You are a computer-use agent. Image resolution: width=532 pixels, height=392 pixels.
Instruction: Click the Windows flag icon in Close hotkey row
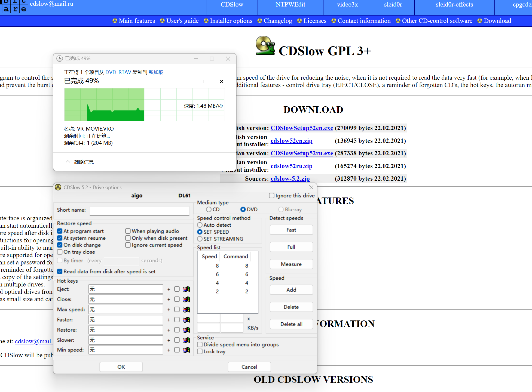point(186,300)
